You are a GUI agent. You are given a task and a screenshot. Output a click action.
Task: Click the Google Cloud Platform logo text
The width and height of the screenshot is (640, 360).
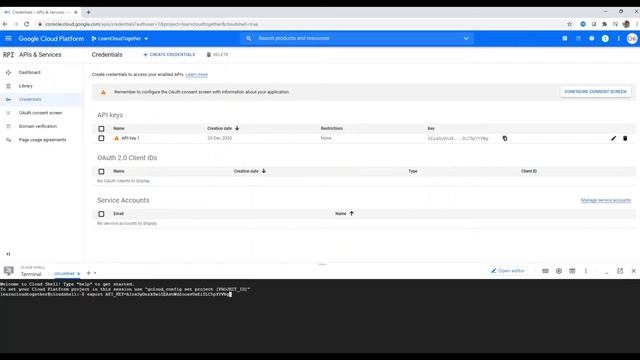(51, 39)
